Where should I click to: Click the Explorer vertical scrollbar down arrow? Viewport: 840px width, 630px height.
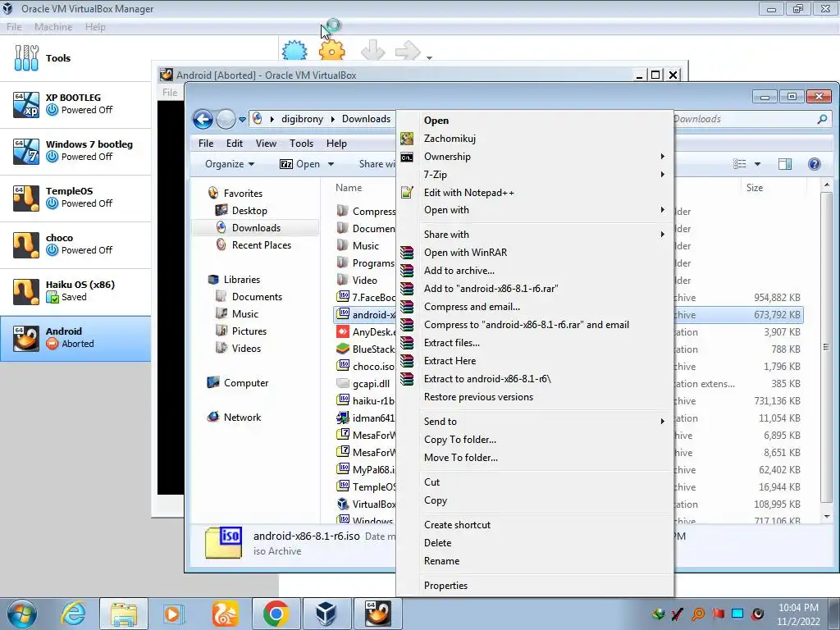pos(827,517)
